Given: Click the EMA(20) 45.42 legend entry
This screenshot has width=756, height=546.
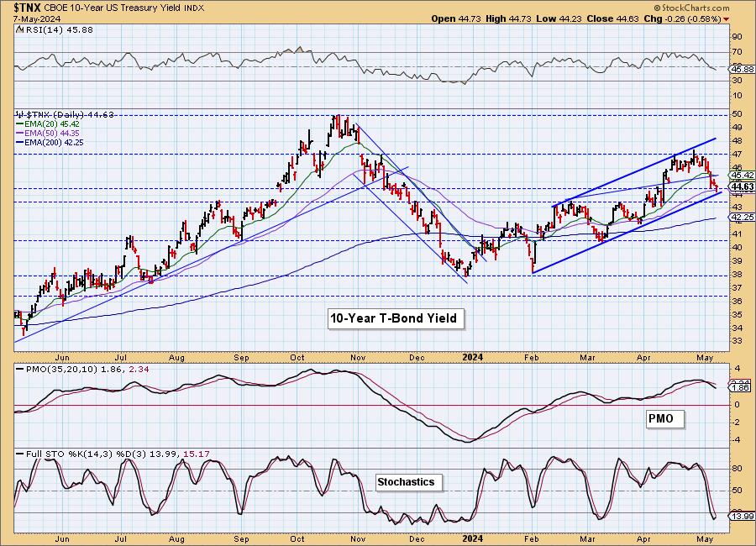Looking at the screenshot, I should [x=48, y=124].
